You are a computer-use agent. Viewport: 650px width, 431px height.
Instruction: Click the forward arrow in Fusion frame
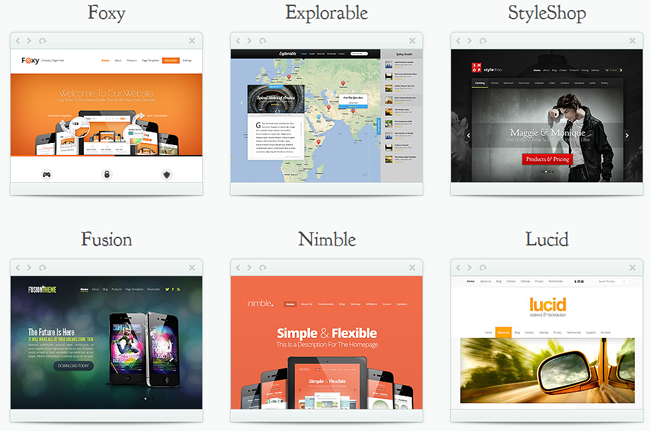coord(29,268)
